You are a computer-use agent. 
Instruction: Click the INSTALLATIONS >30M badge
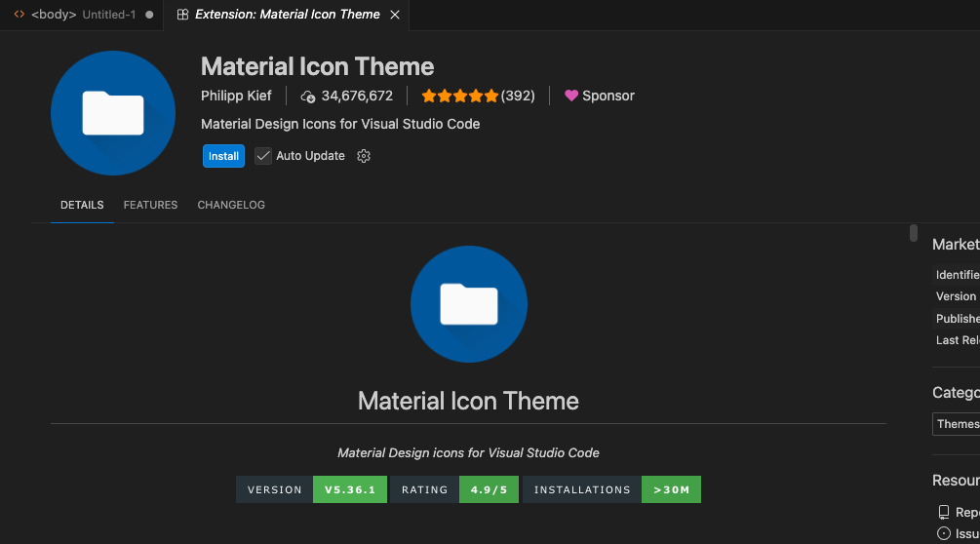[x=611, y=489]
